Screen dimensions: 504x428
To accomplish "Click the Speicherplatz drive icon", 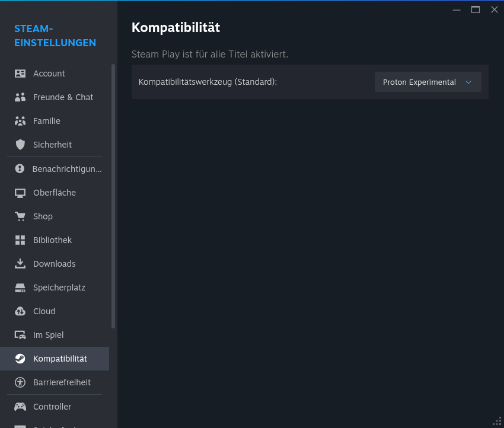I will [20, 288].
